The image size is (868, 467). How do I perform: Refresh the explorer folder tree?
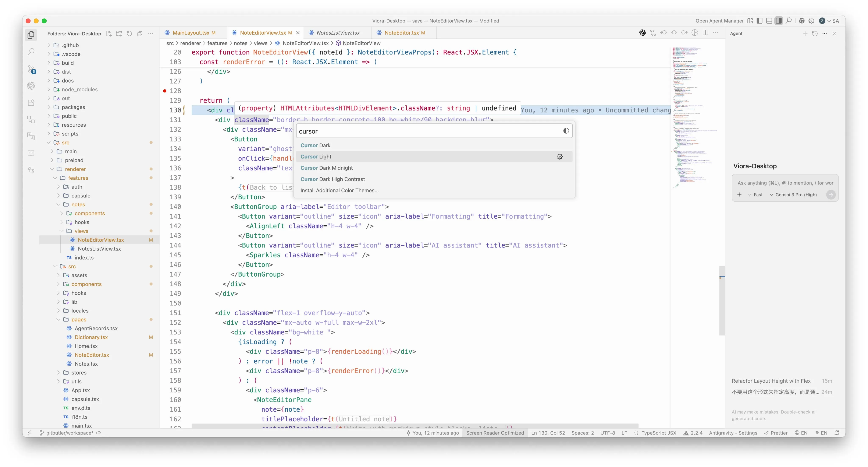129,33
